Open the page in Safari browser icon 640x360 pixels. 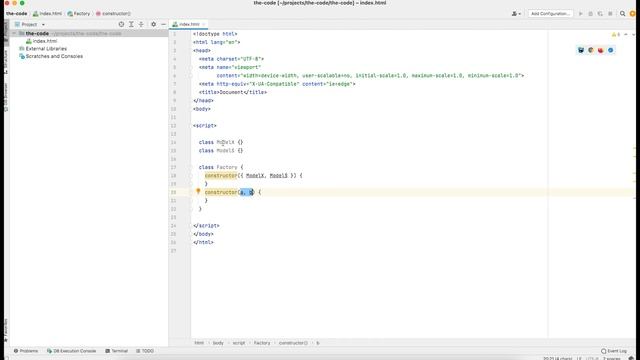611,50
